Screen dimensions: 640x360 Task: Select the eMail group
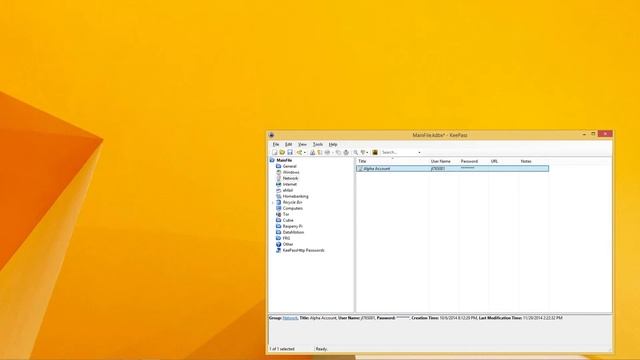click(x=288, y=190)
